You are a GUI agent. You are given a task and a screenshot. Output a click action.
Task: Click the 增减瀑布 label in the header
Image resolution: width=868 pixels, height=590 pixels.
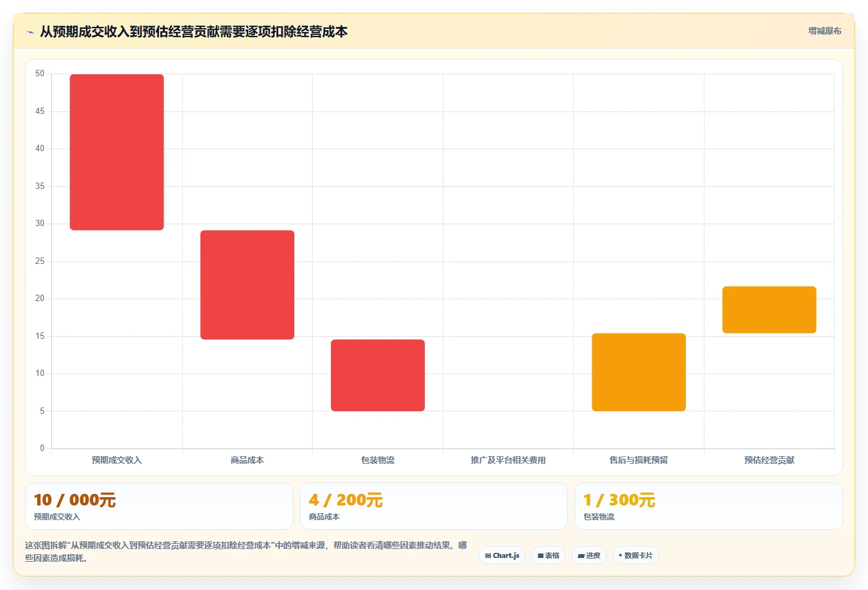824,31
